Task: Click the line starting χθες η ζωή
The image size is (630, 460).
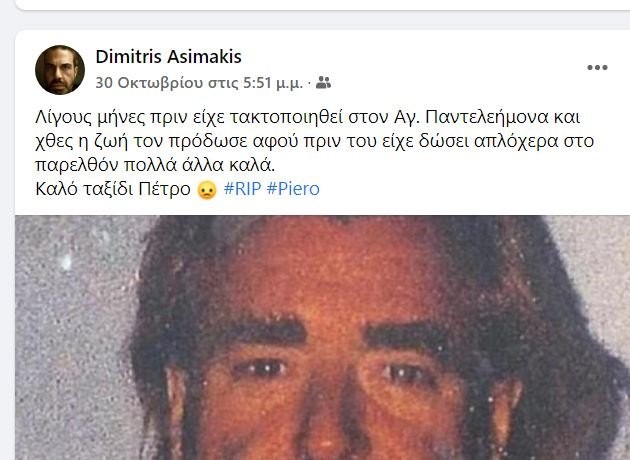Action: 315,141
